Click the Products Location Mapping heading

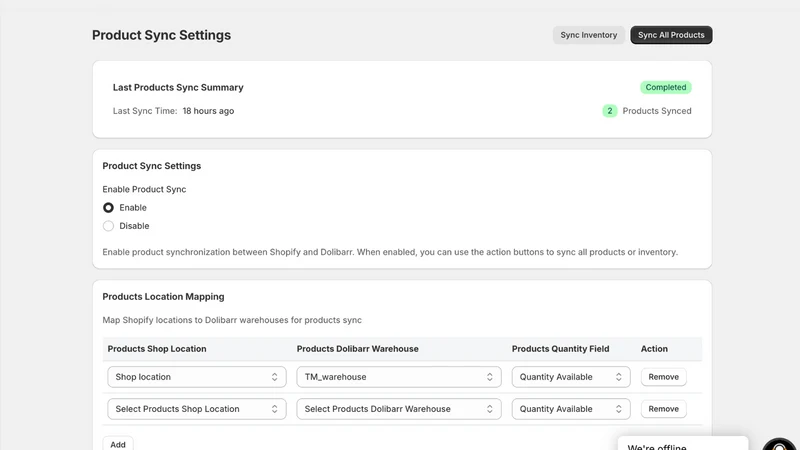(163, 296)
